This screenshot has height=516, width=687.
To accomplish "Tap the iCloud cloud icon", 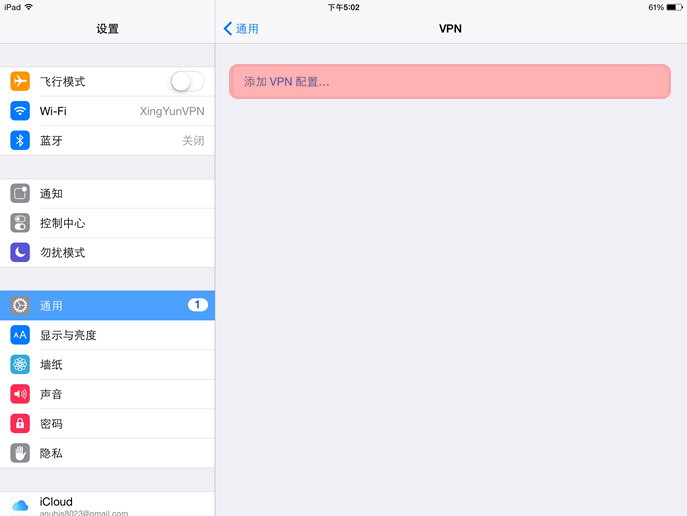I will pyautogui.click(x=20, y=506).
